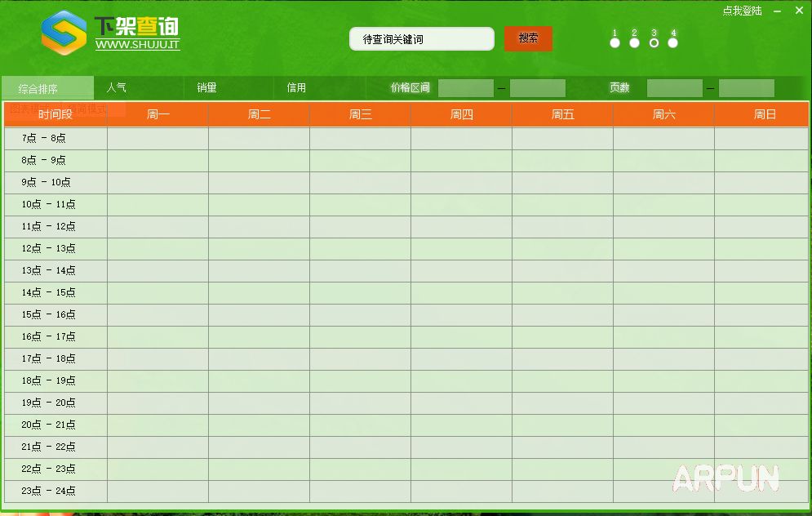
Task: Select radio option 3
Action: (654, 42)
